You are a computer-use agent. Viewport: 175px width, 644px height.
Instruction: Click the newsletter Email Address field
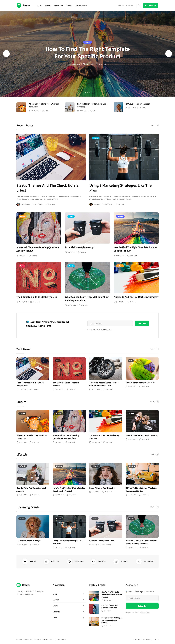coord(110,323)
